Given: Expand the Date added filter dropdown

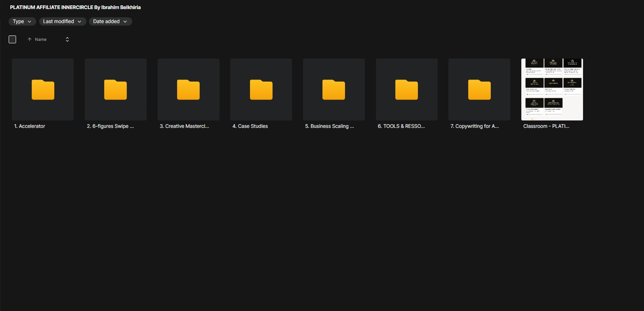Looking at the screenshot, I should [x=110, y=21].
